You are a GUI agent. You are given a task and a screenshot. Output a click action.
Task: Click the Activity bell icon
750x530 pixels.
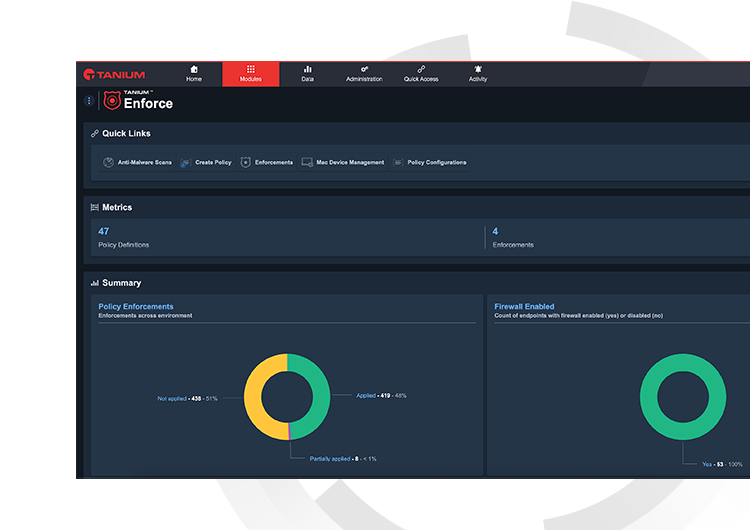(x=478, y=69)
